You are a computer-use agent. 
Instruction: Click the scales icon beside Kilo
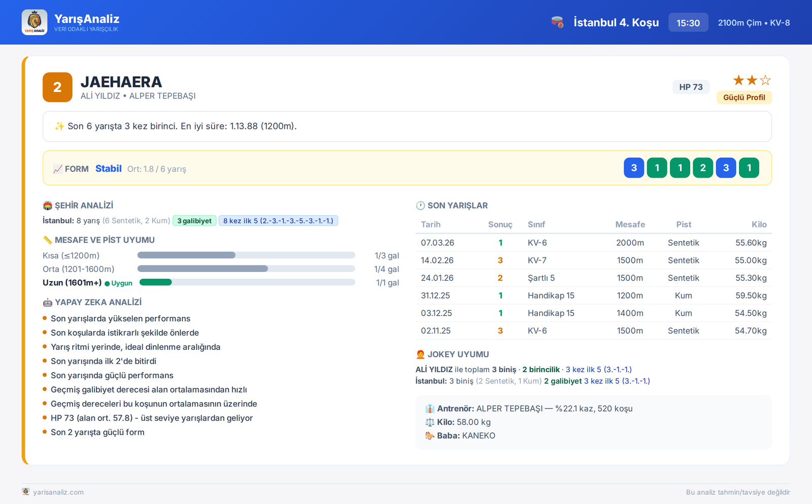[430, 422]
